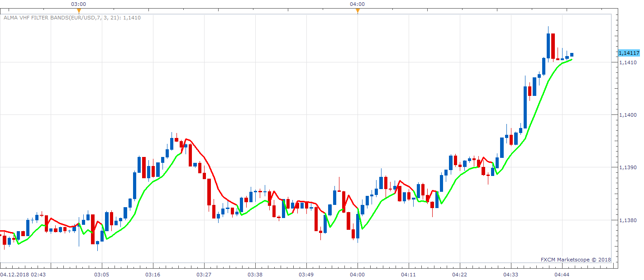Click the 04.12.2018 02:43 date label

(23, 275)
